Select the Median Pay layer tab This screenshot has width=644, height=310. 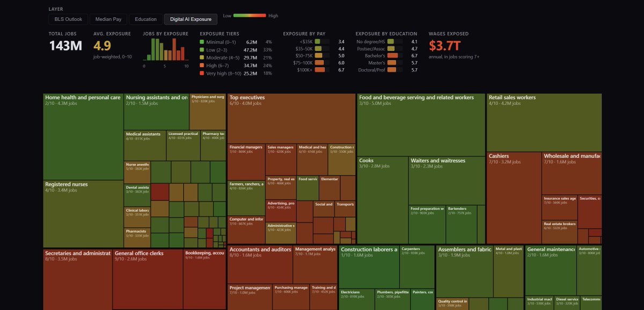(x=108, y=19)
